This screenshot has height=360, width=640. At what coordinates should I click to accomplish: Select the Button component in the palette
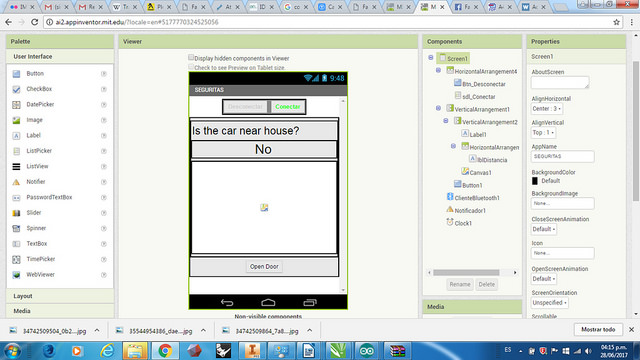click(x=35, y=73)
